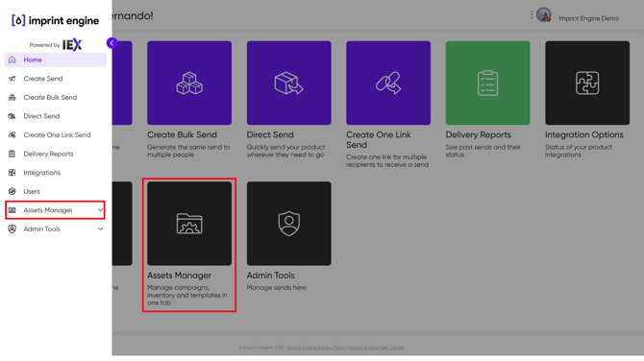Viewport: 644px width, 361px height.
Task: Click the Admin Tools shield sidebar icon
Action: [12, 229]
